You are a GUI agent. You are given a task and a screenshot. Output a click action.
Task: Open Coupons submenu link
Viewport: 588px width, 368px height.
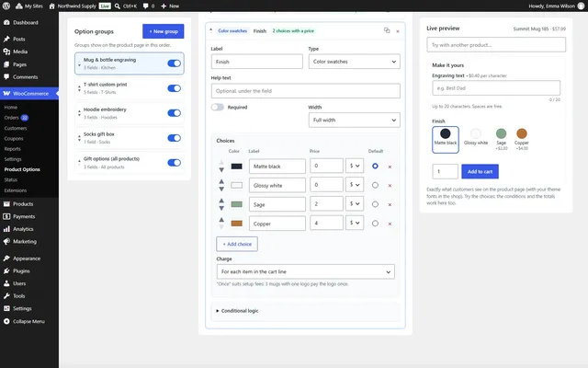click(14, 139)
